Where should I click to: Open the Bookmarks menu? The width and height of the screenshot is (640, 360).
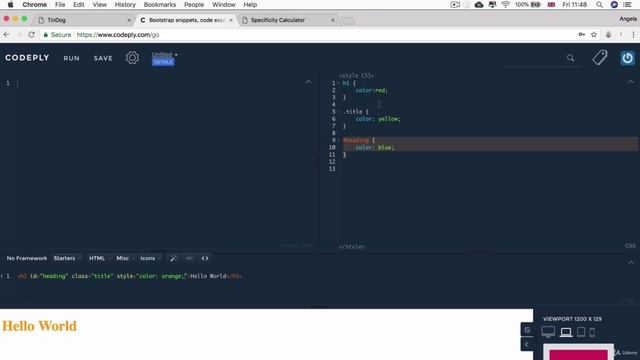pos(160,4)
